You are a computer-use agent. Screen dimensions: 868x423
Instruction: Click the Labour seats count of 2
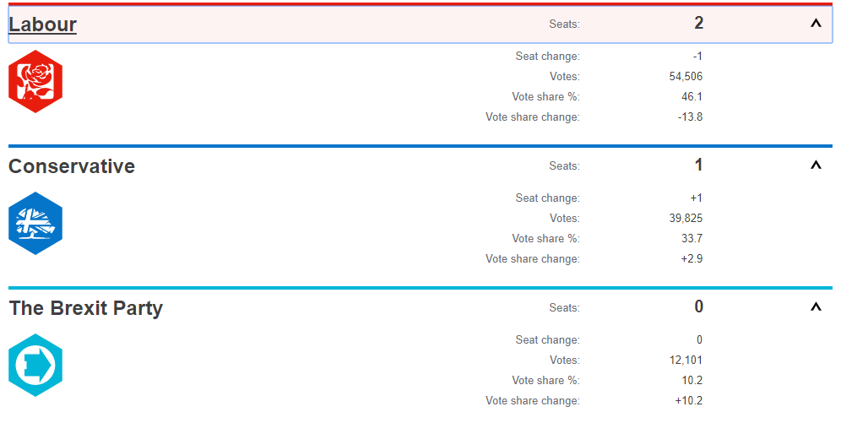pyautogui.click(x=698, y=24)
